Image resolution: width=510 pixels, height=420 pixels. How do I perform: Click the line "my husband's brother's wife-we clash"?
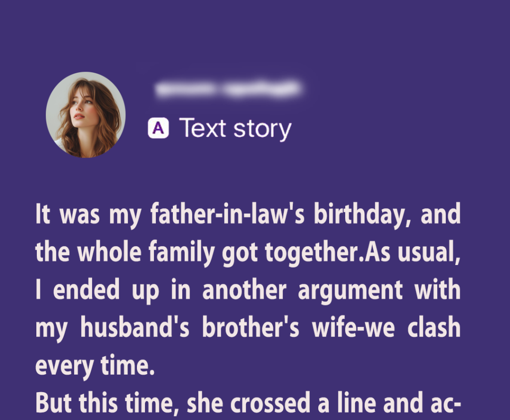coord(248,328)
